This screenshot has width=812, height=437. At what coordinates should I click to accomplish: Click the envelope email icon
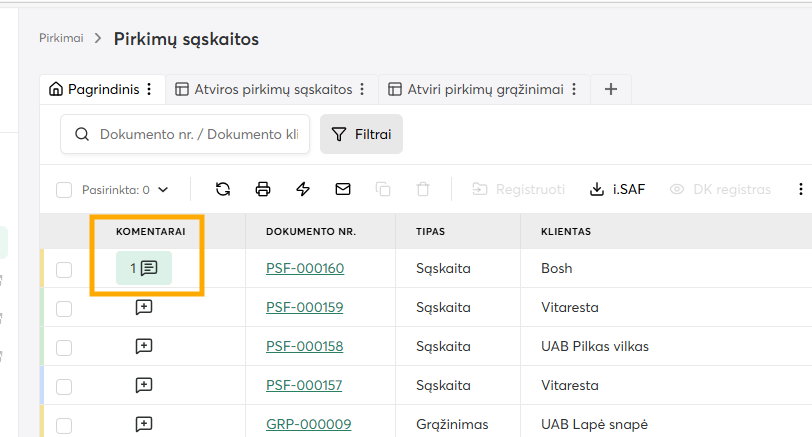[343, 189]
